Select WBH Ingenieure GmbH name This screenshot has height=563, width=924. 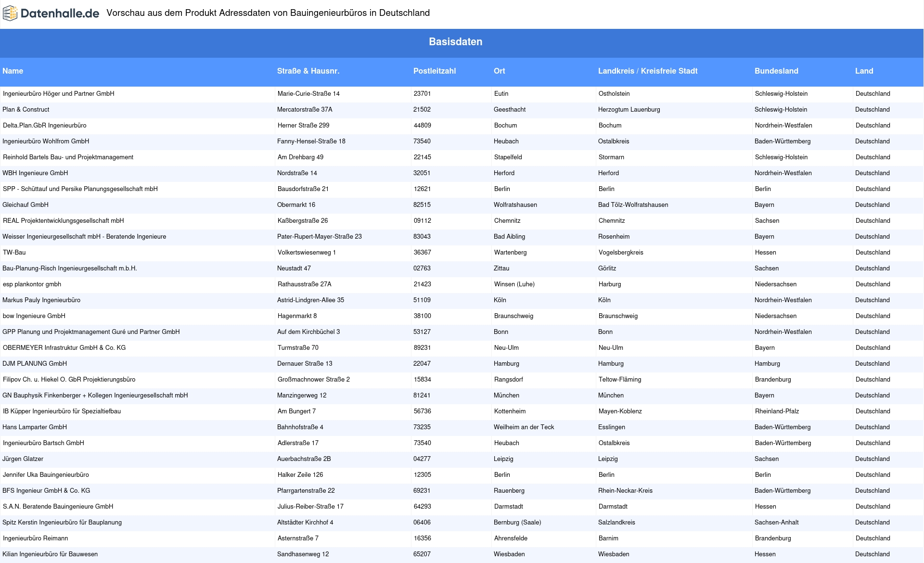[35, 173]
